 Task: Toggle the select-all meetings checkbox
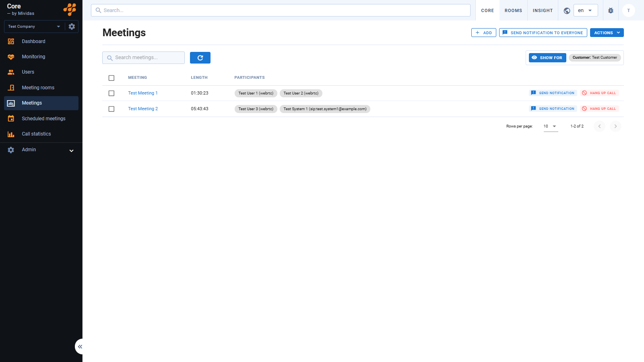(x=111, y=78)
